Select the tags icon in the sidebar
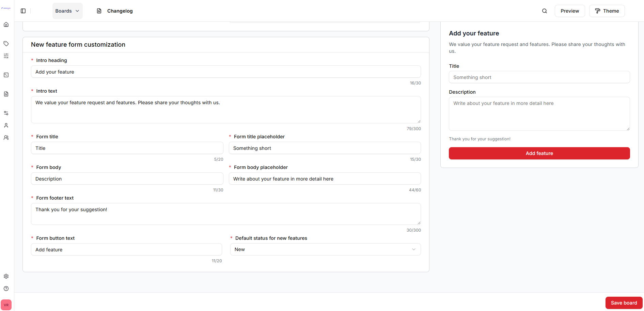 (6, 44)
